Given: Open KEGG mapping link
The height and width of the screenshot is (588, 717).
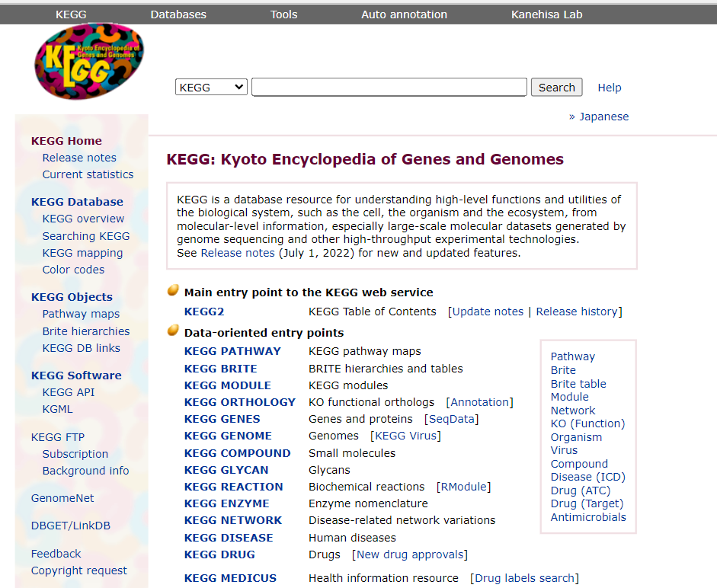Looking at the screenshot, I should pos(82,253).
